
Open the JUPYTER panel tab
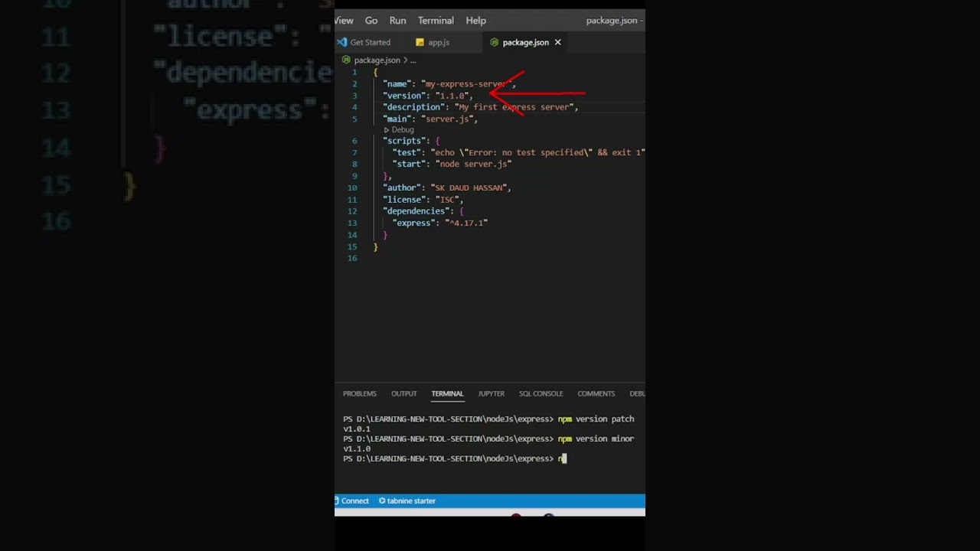[x=492, y=393]
